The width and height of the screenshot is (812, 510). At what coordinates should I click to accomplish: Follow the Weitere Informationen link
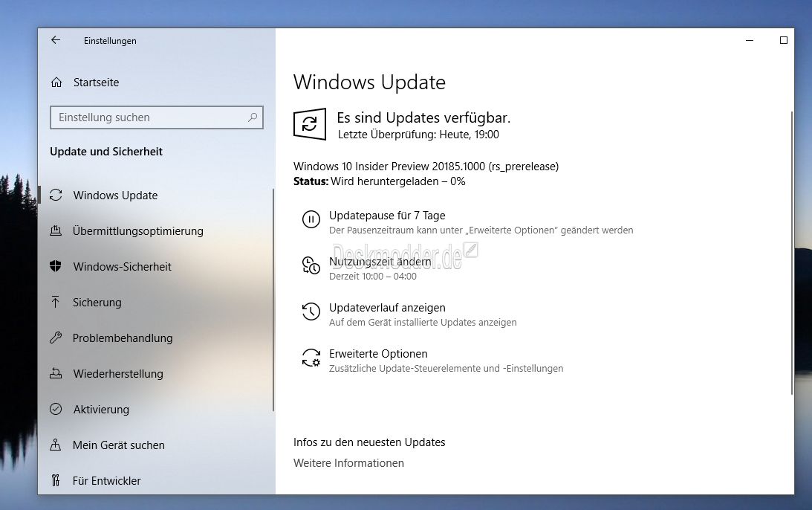click(348, 463)
